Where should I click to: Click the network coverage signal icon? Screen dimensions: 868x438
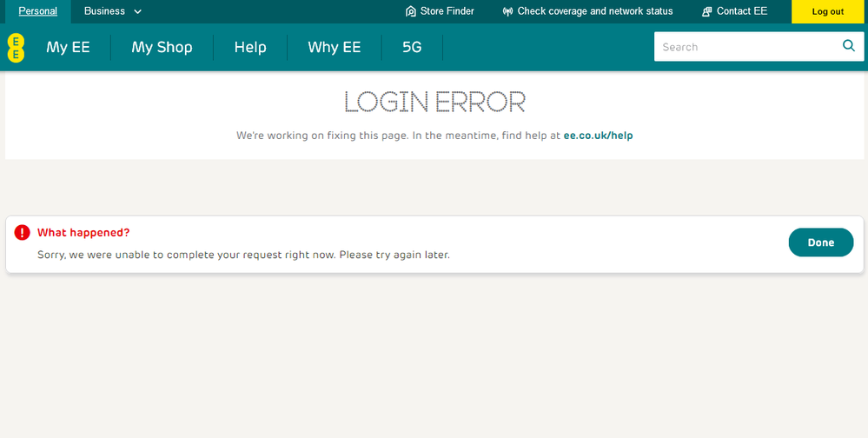click(507, 11)
